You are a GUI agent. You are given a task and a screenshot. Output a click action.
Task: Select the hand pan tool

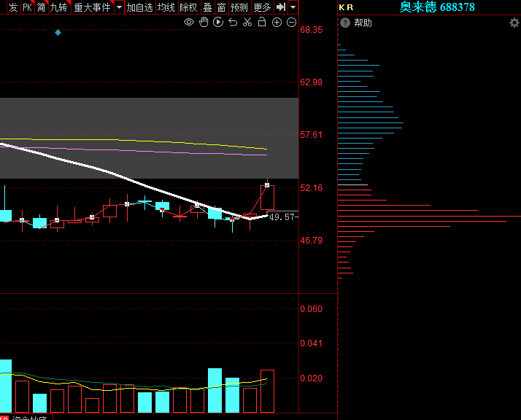[204, 23]
